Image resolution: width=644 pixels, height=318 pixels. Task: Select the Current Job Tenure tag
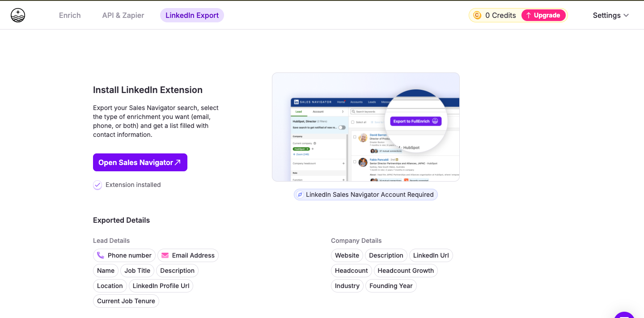[x=126, y=301]
